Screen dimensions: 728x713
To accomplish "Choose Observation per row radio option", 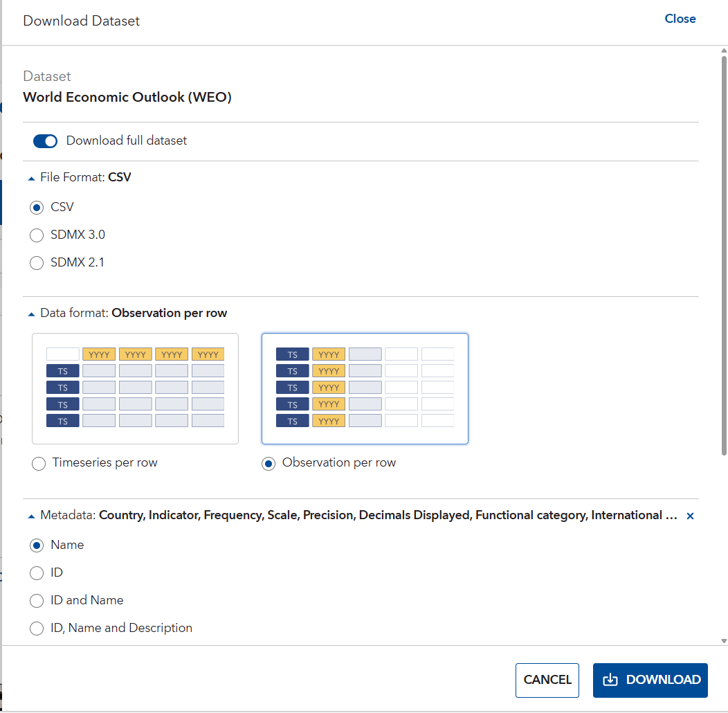I will pyautogui.click(x=269, y=463).
